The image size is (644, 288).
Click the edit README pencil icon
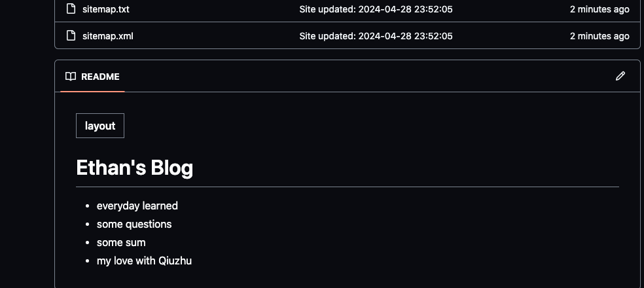620,76
